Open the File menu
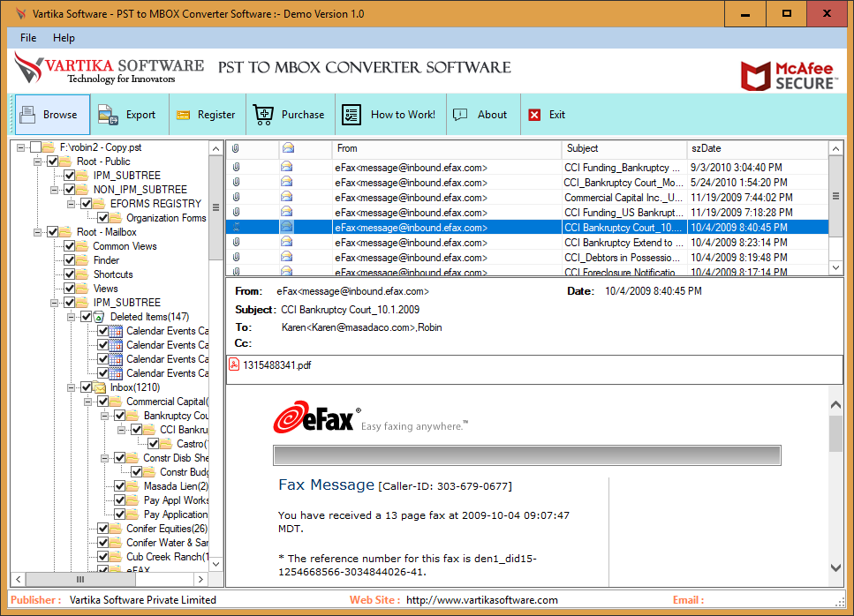The image size is (854, 616). click(28, 38)
